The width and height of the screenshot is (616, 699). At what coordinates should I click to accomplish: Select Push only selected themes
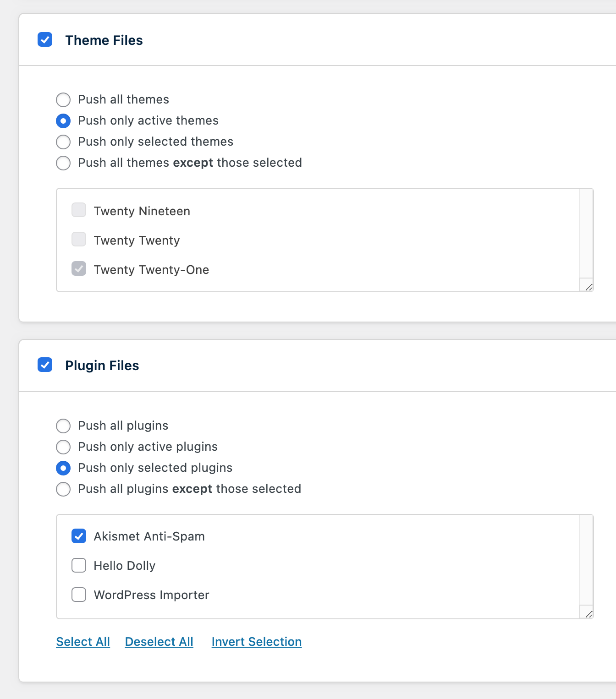63,142
